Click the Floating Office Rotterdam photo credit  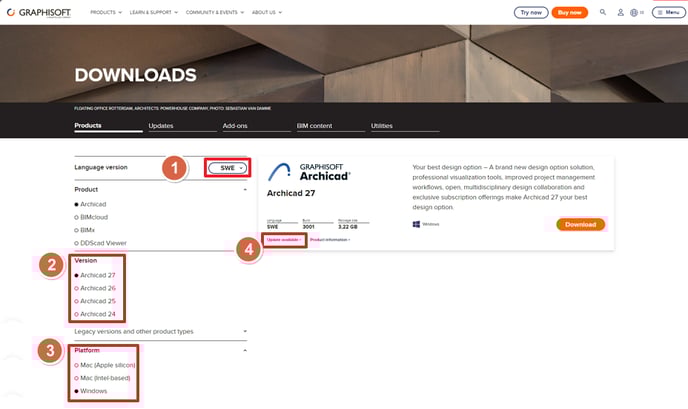tap(172, 108)
